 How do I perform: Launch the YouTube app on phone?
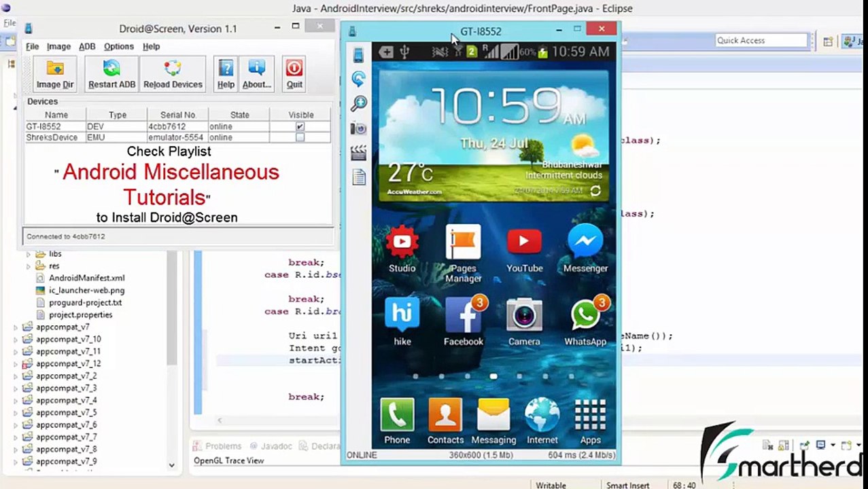(524, 249)
